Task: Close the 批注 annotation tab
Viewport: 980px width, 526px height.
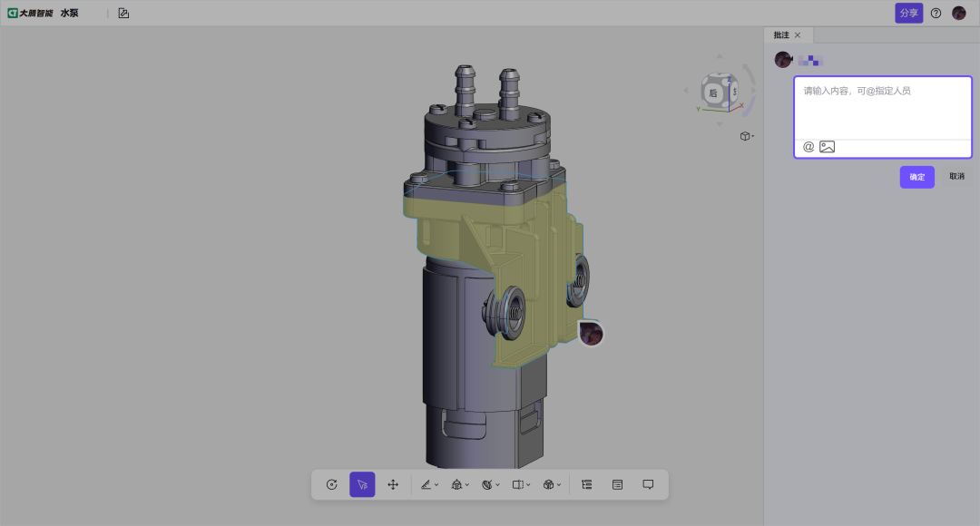Action: (x=798, y=35)
